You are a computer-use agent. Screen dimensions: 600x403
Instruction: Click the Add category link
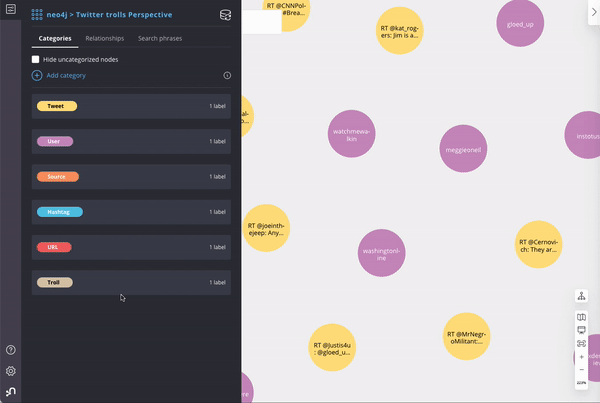coord(66,75)
